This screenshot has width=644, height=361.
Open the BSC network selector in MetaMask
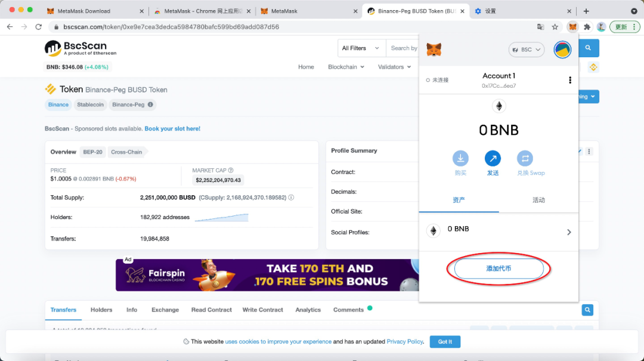click(x=526, y=50)
